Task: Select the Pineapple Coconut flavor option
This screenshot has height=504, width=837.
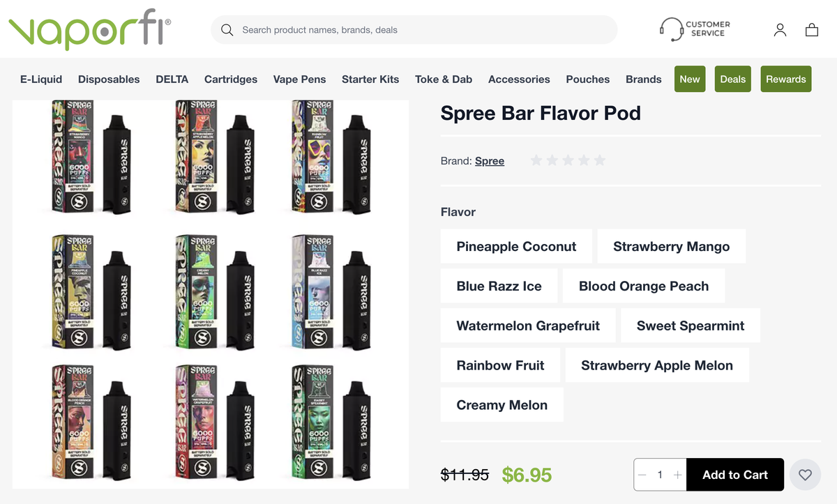Action: click(516, 247)
